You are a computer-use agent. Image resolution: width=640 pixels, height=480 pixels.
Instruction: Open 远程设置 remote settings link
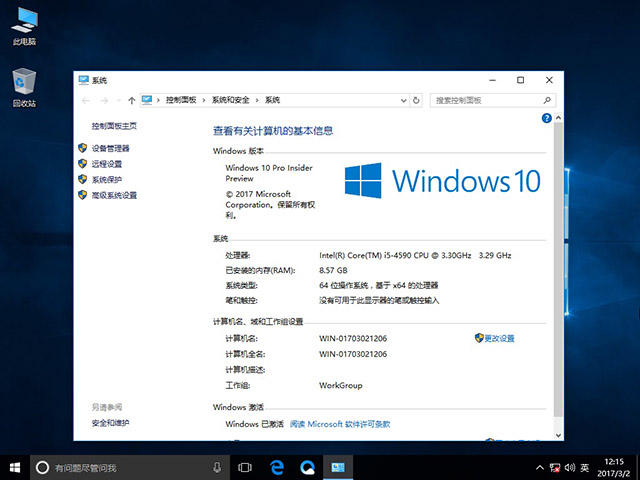[x=106, y=164]
